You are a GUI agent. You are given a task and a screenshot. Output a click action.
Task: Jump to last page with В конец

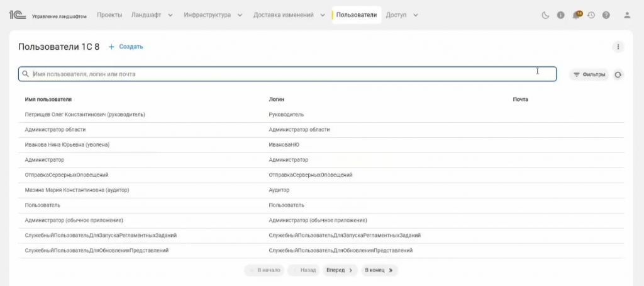pyautogui.click(x=379, y=270)
